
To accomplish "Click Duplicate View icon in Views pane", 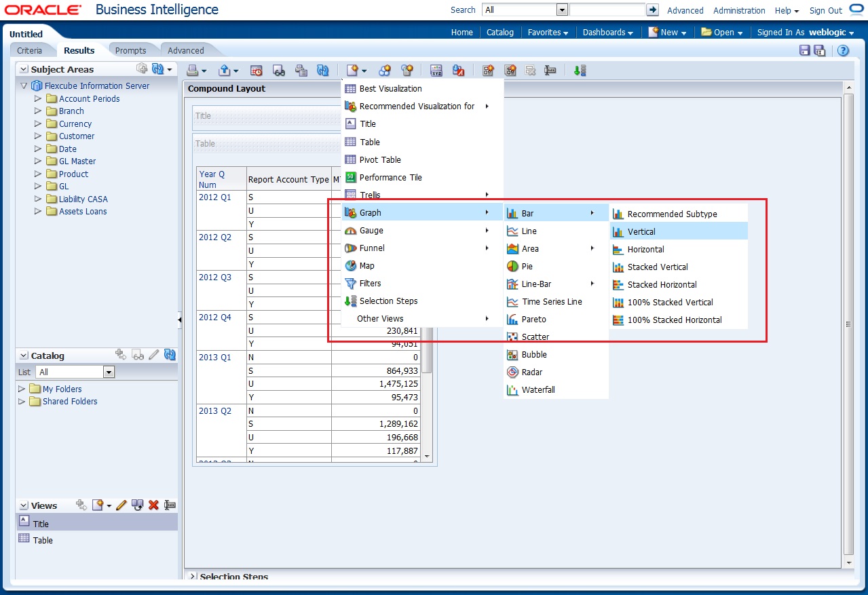I will [x=138, y=505].
